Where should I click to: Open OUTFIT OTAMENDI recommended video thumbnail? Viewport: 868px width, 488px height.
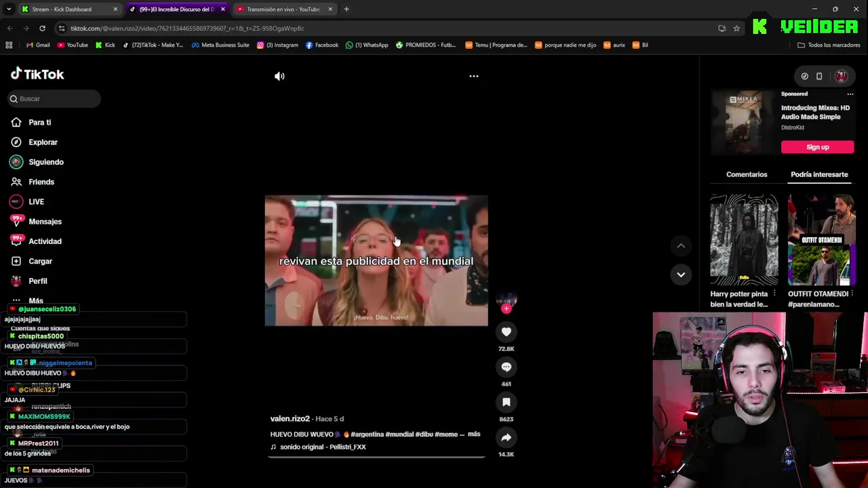pos(821,240)
